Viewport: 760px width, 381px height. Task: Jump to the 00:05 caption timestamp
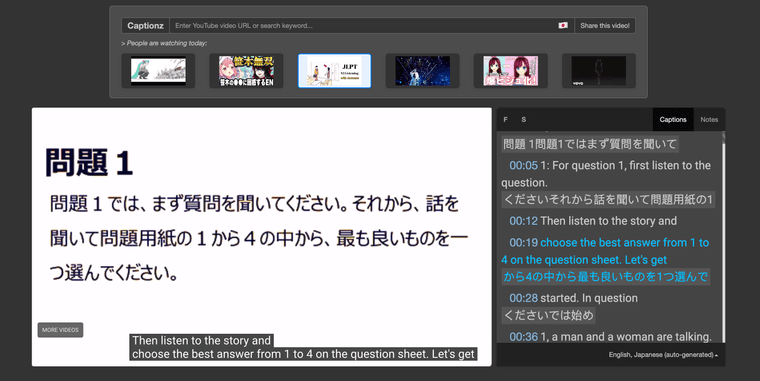click(x=523, y=165)
